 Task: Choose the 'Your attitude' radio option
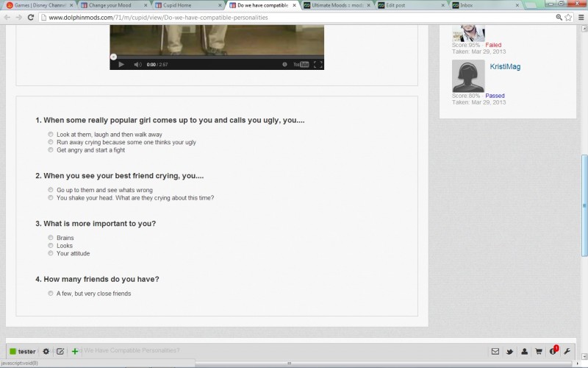[51, 253]
